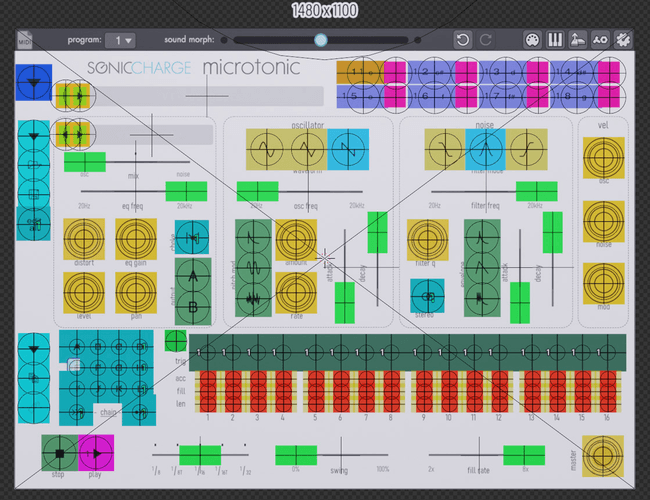Screen dimensions: 650x500
Task: Select sine pitch mod mode
Action: tap(253, 268)
